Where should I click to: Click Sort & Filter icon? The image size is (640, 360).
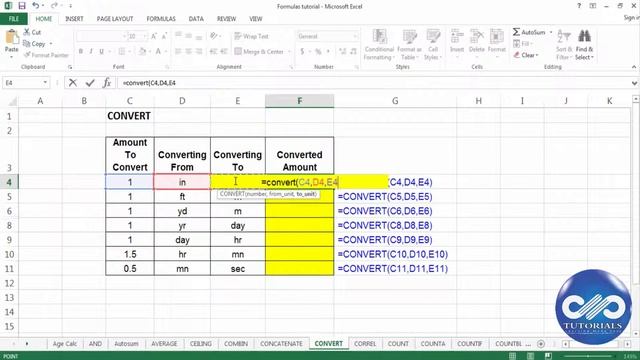(x=564, y=36)
